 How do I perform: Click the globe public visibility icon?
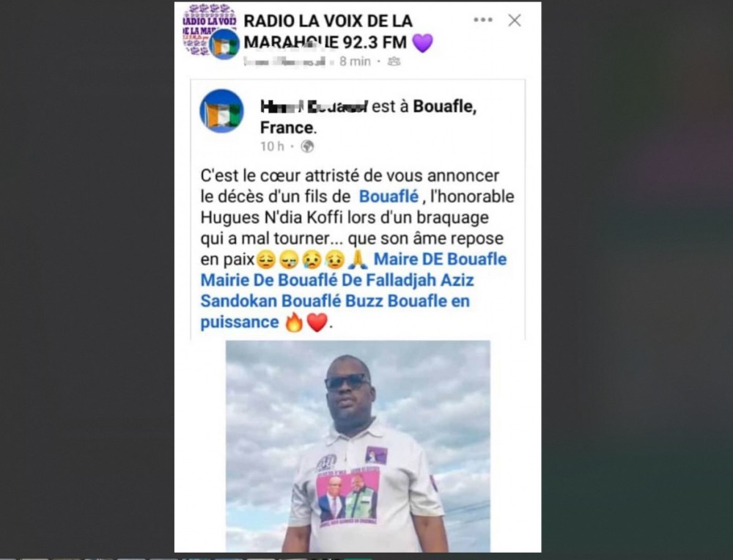tap(307, 147)
